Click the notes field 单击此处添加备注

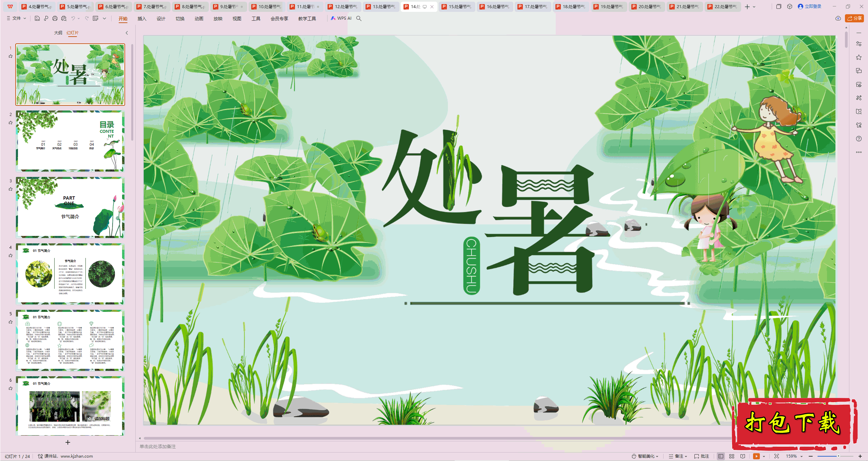pos(158,446)
